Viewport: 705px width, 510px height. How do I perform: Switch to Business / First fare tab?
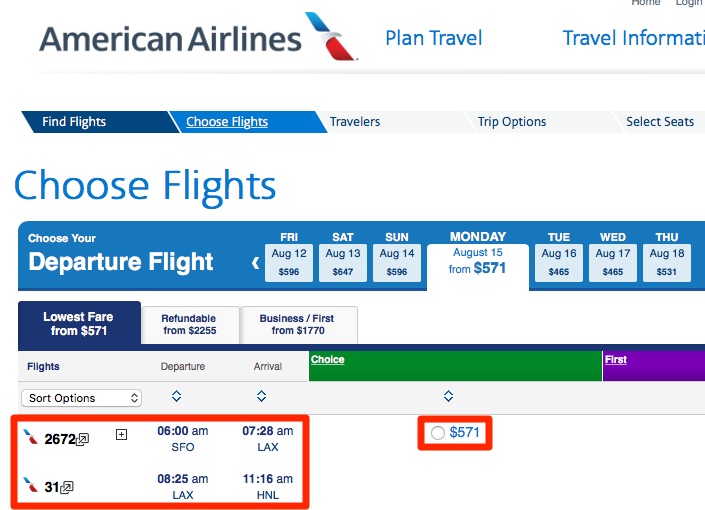tap(298, 325)
